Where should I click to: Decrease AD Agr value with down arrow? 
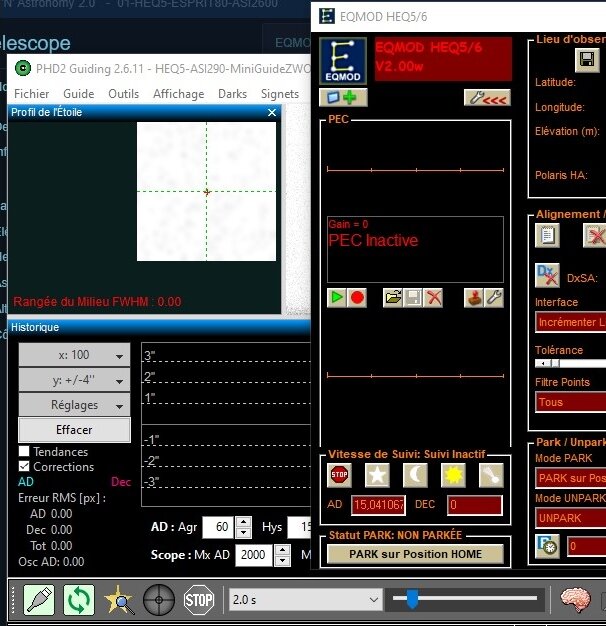coord(243,533)
